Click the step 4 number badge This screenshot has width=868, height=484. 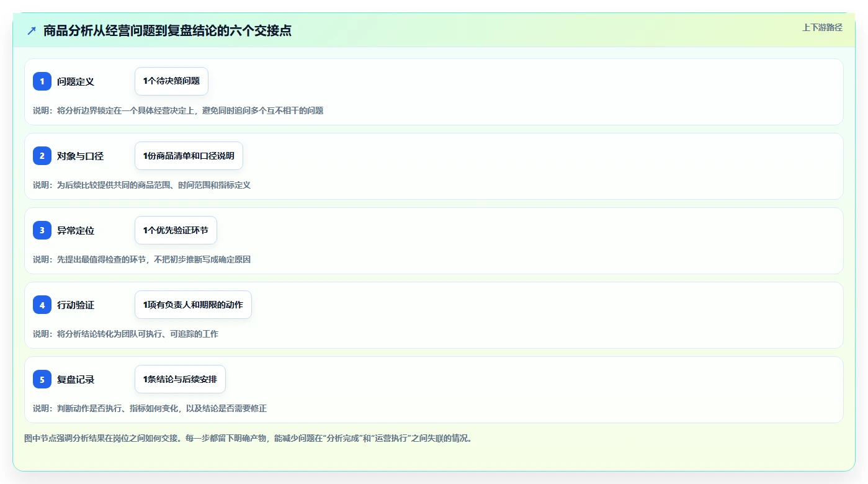(42, 305)
